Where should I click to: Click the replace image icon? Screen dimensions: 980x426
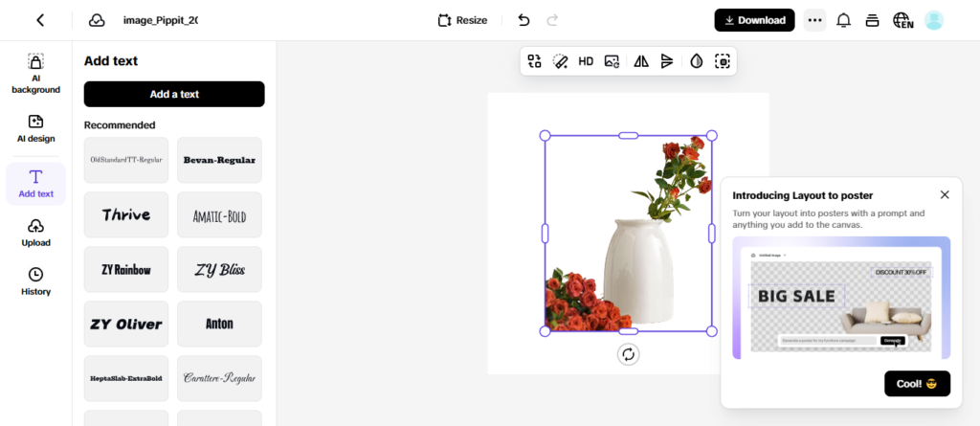tap(612, 61)
